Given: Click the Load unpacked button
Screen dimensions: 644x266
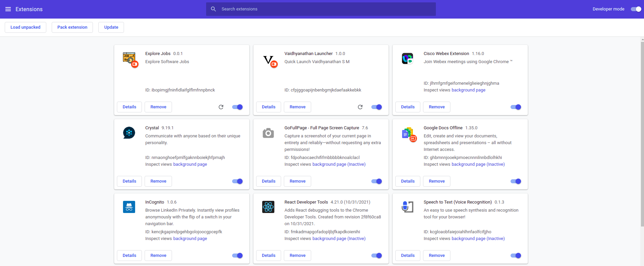Looking at the screenshot, I should pos(25,27).
